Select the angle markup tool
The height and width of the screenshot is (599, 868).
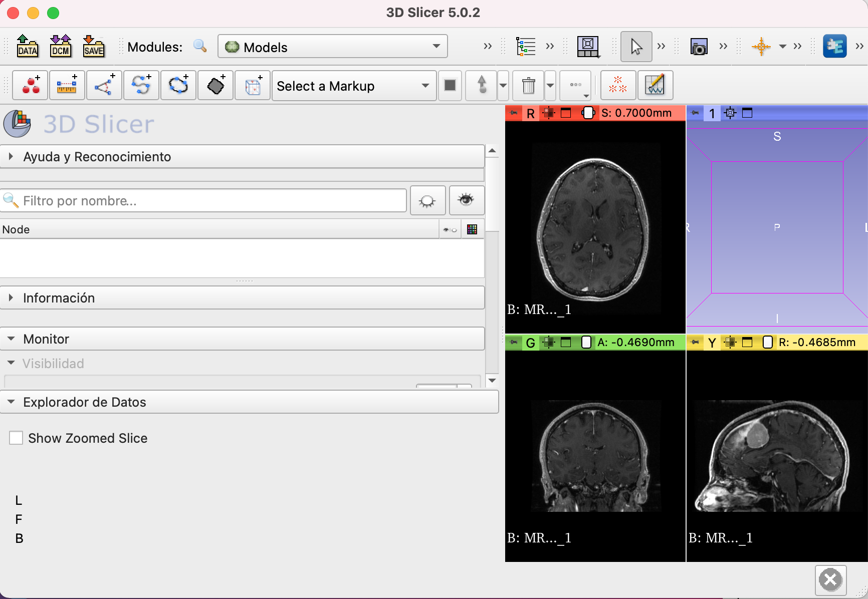click(x=104, y=86)
